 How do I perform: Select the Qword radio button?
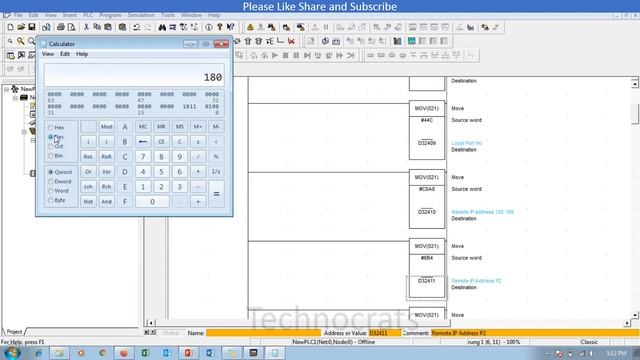(51, 172)
